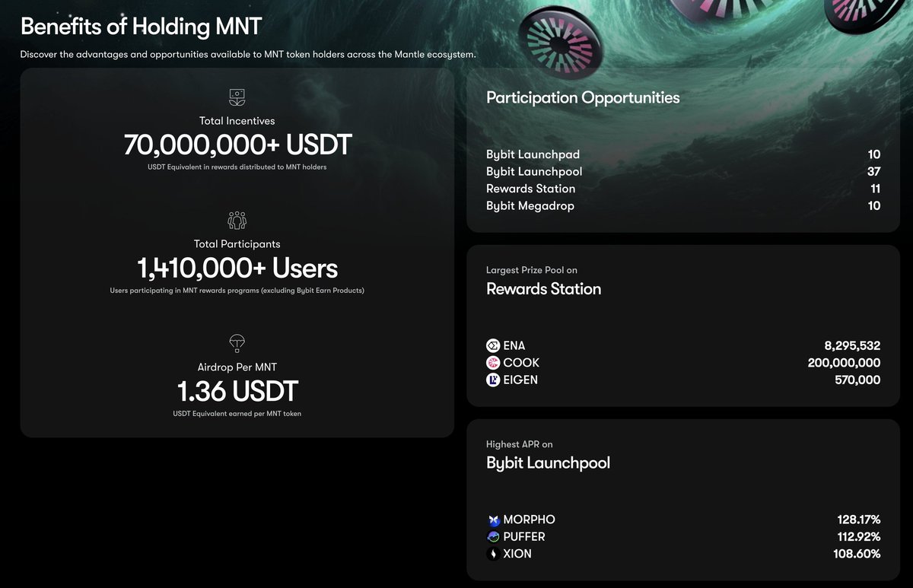Click the 1,410,000+ Users figure
The image size is (913, 588).
click(x=237, y=268)
